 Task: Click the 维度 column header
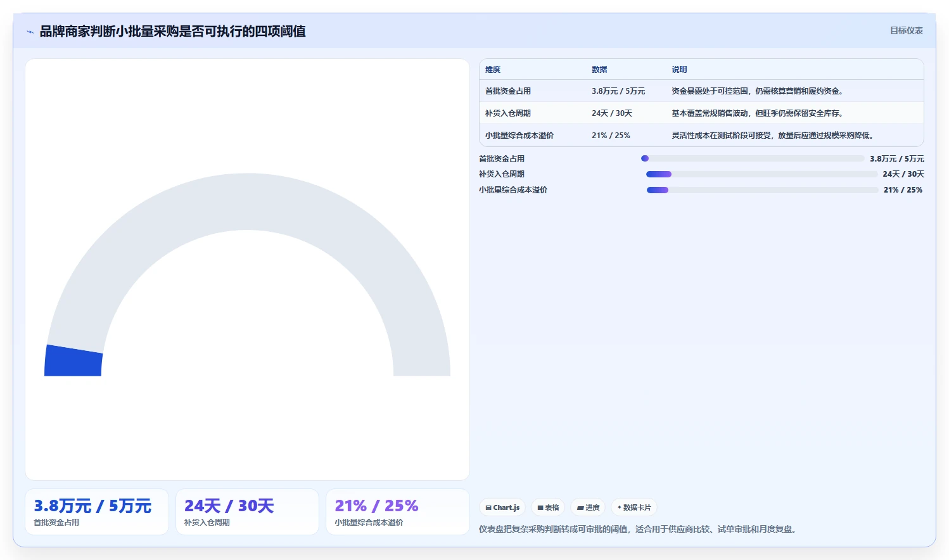[493, 70]
